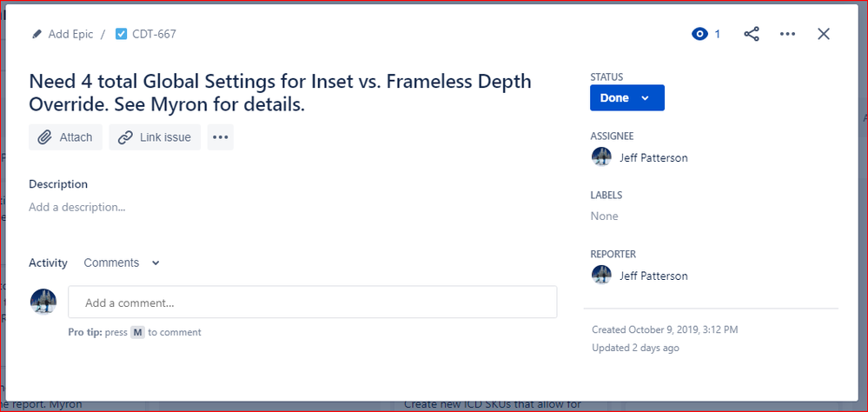Viewport: 868px width, 412px height.
Task: Click the blue task type checkbox icon
Action: (122, 35)
